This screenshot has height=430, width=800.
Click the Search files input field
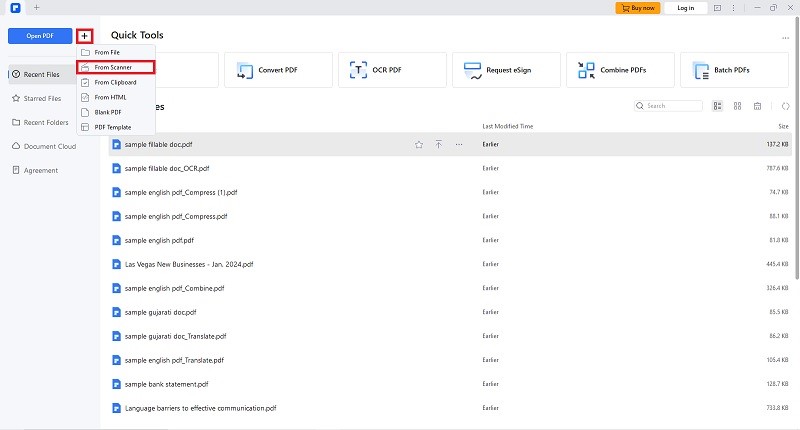pyautogui.click(x=668, y=106)
